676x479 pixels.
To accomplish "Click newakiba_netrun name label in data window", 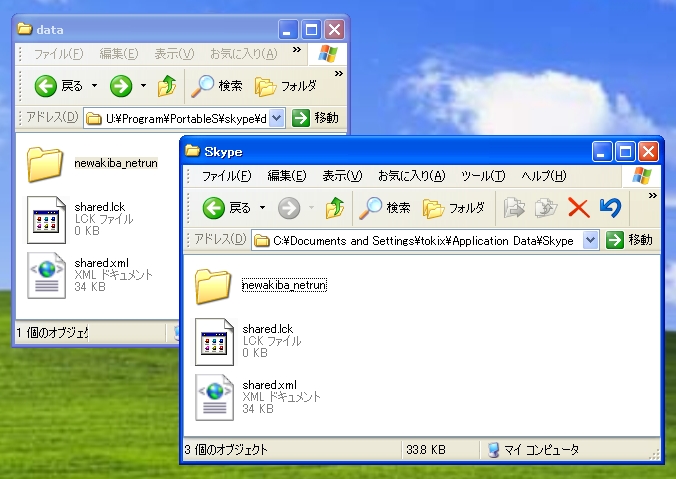I will pos(116,163).
